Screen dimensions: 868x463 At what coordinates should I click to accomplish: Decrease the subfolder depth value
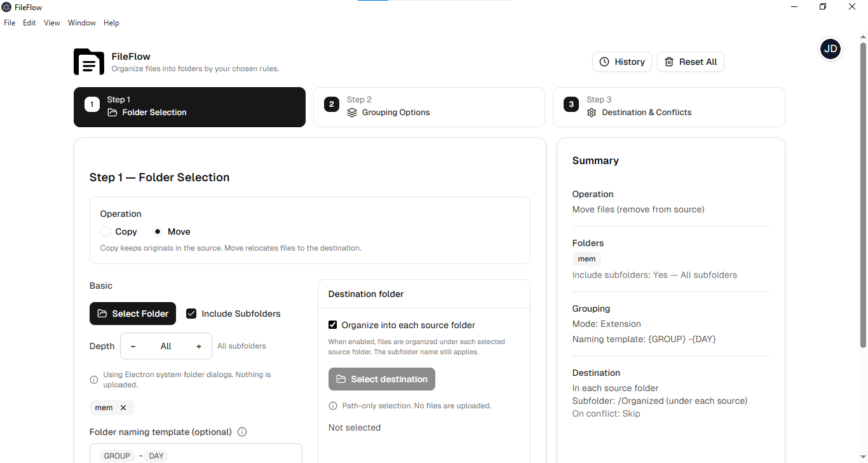(133, 346)
